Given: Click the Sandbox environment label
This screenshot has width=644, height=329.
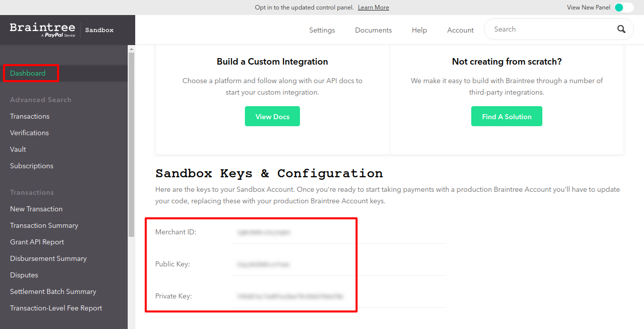Looking at the screenshot, I should tap(99, 30).
